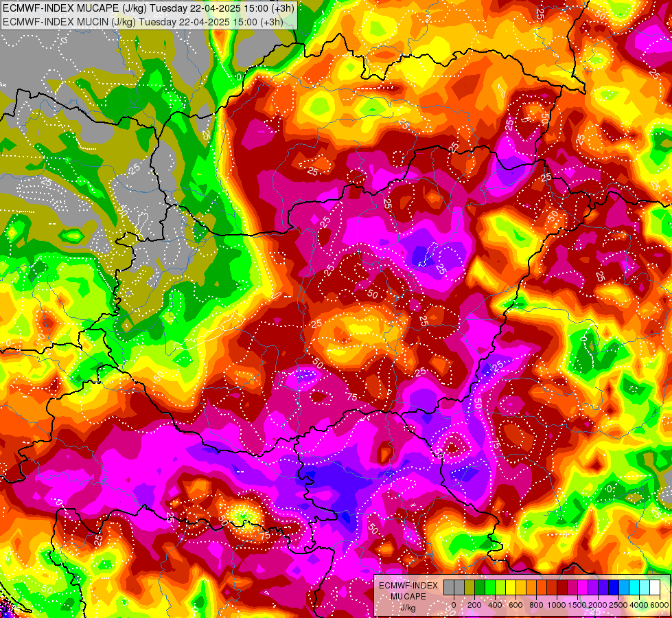Click the 'J/kg' unit label in the legend
This screenshot has width=672, height=618.
click(408, 608)
